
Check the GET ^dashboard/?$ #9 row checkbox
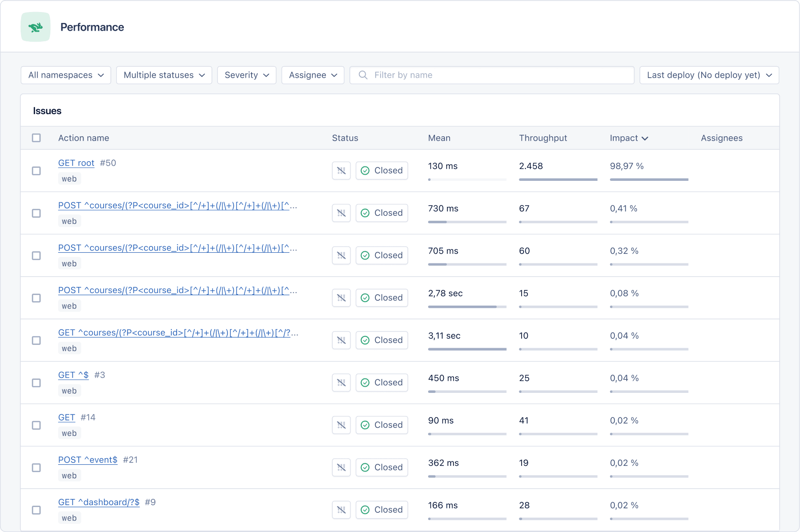(x=36, y=510)
